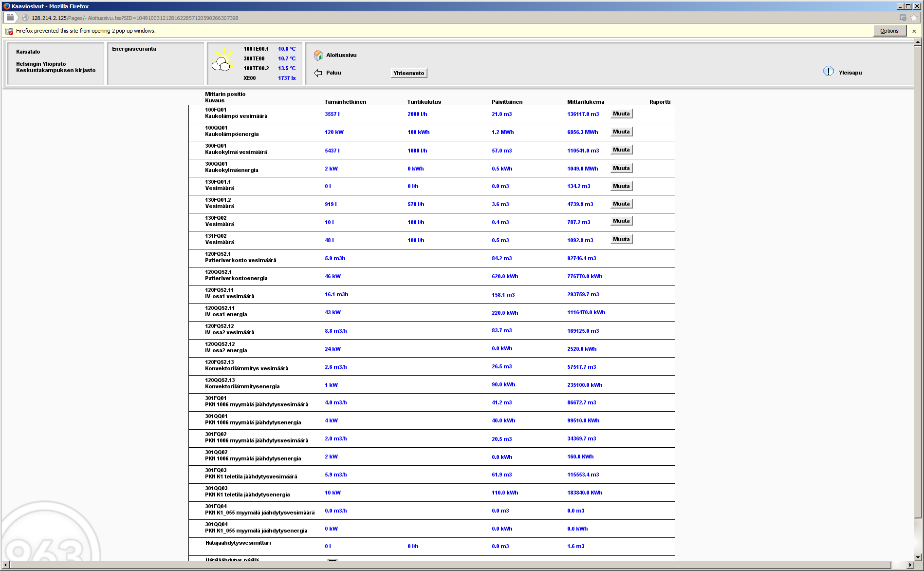Screen dimensions: 924x571
Task: Click 13.5 °C value for 100TE00.2
Action: tap(287, 68)
